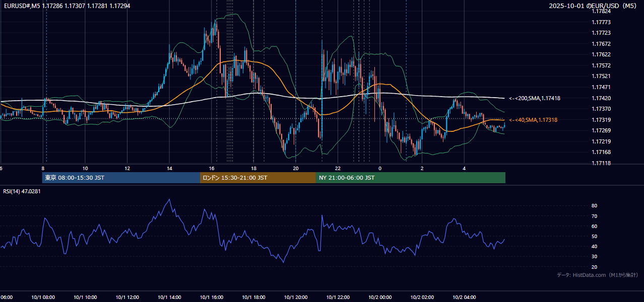
Task: Click price axis value 1.17622
Action: tap(601, 54)
